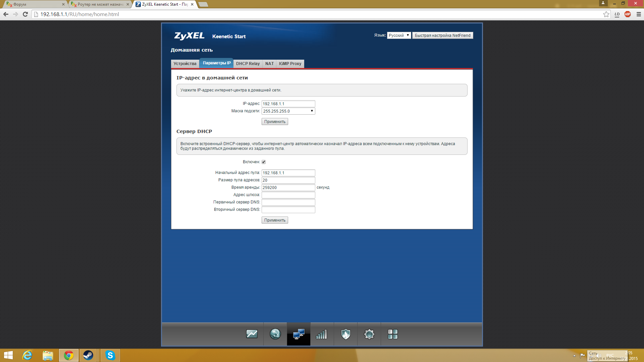This screenshot has height=362, width=644.
Task: Open the IGMP Proxy tab
Action: [290, 64]
